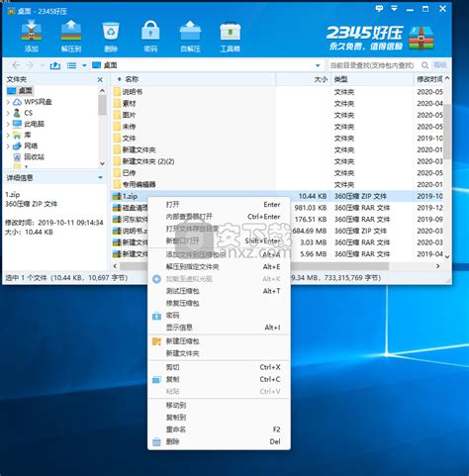Choose 移动到 in the context menu

[x=219, y=405]
